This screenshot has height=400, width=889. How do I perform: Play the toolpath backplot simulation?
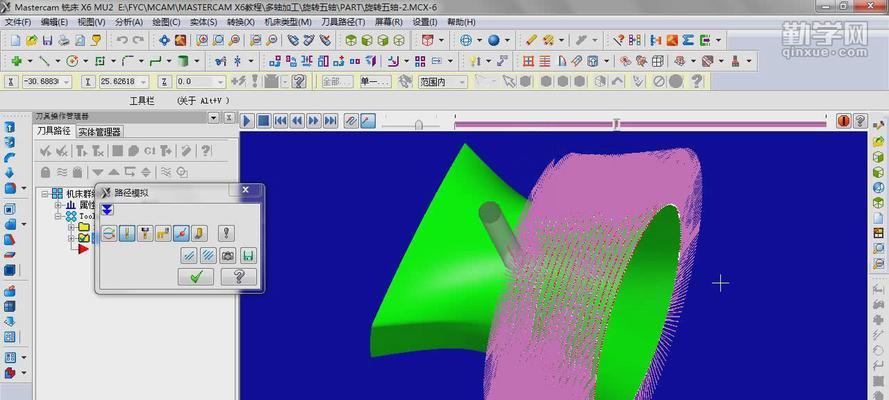248,121
